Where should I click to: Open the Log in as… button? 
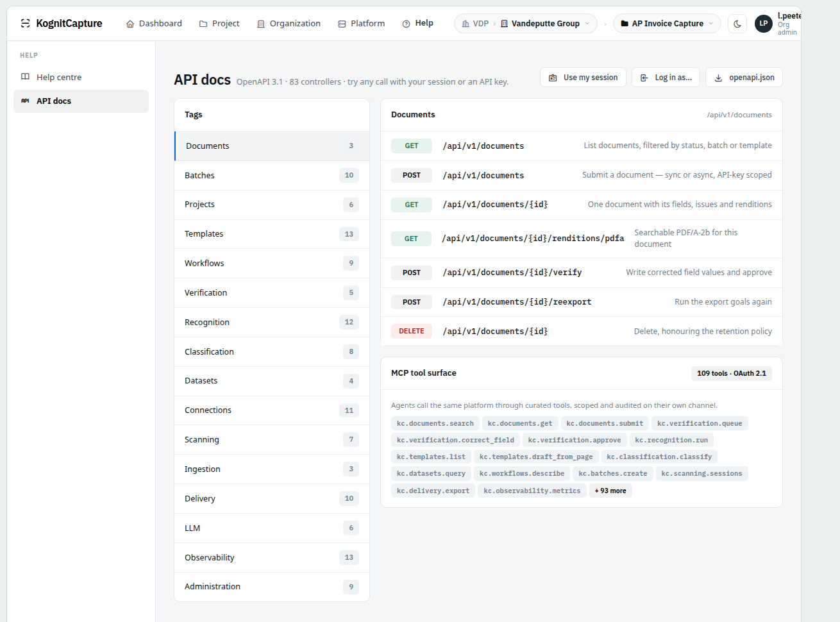pos(666,78)
